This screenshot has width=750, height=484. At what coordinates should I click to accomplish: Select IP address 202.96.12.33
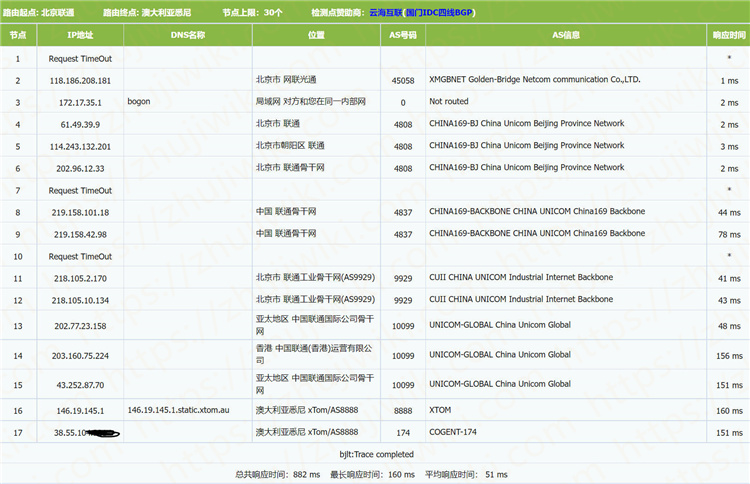80,169
